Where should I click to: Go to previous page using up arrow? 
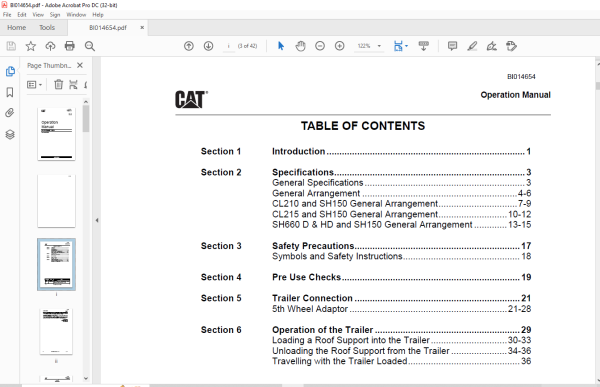(x=189, y=46)
